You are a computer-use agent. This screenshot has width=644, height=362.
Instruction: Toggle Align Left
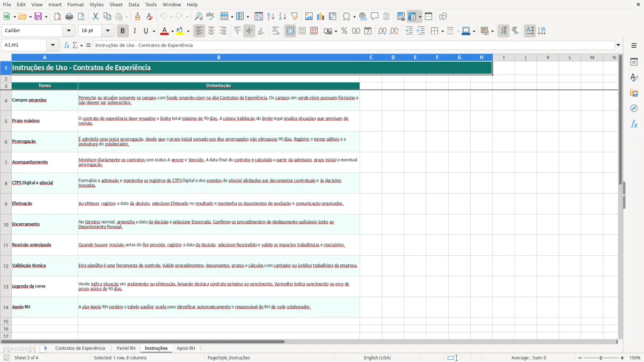[199, 31]
